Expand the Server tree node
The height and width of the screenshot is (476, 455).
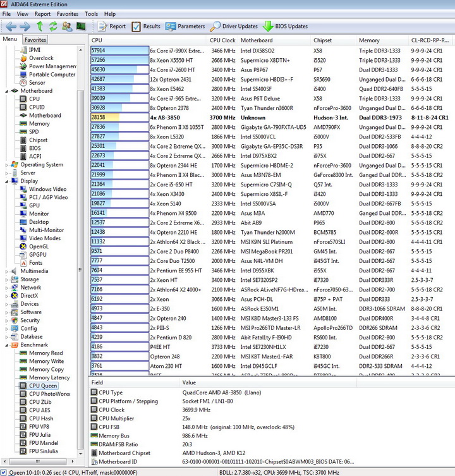coord(6,173)
